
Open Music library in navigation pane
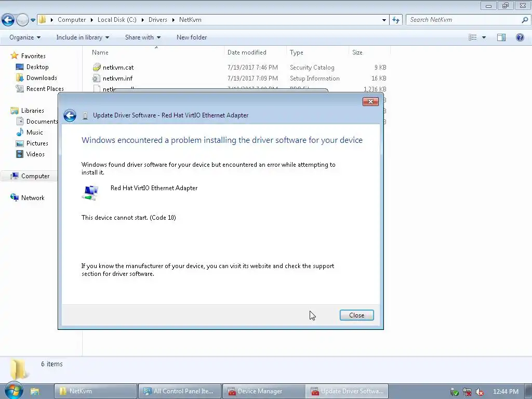35,132
